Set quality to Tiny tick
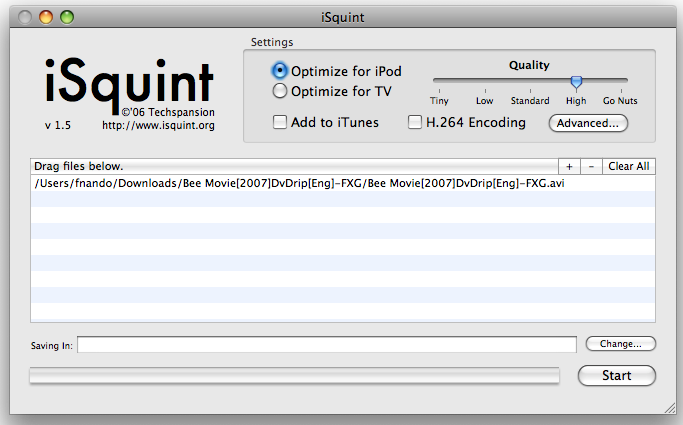The height and width of the screenshot is (425, 683). [x=439, y=91]
